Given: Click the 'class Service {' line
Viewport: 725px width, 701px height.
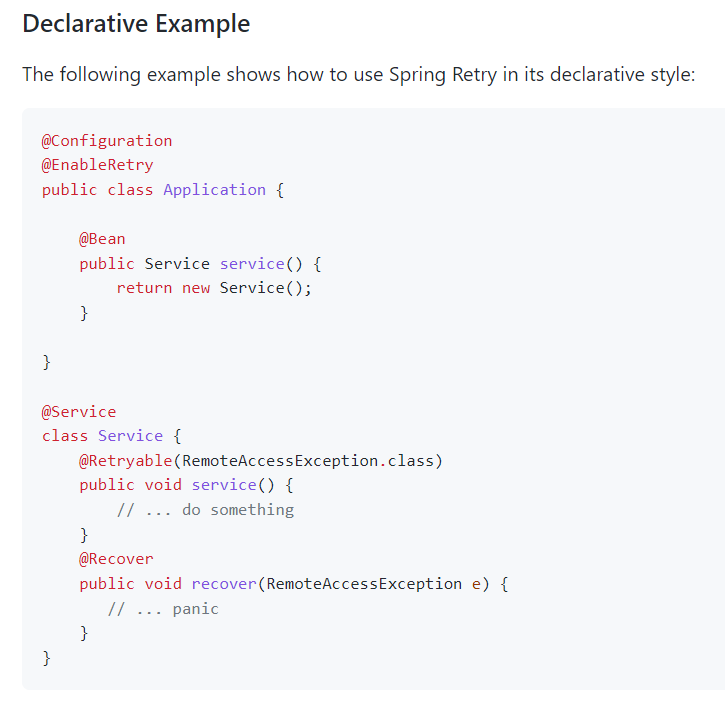Looking at the screenshot, I should click(111, 436).
